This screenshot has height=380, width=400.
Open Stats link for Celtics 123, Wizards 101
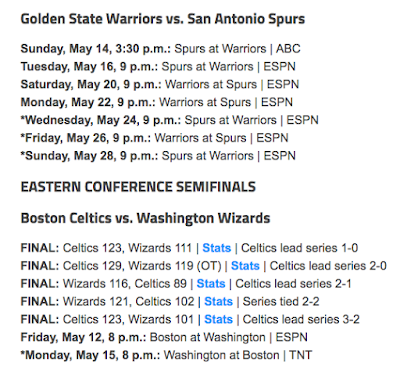pyautogui.click(x=218, y=319)
